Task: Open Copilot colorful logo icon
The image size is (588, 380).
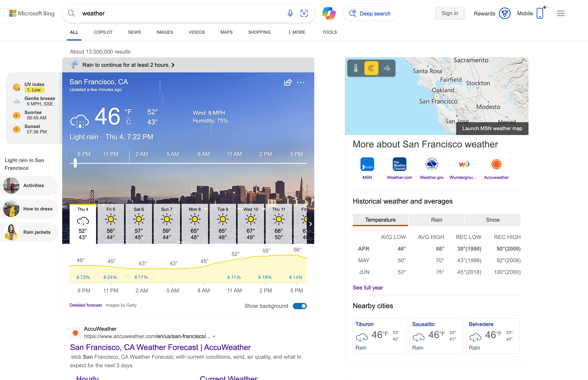Action: [329, 13]
